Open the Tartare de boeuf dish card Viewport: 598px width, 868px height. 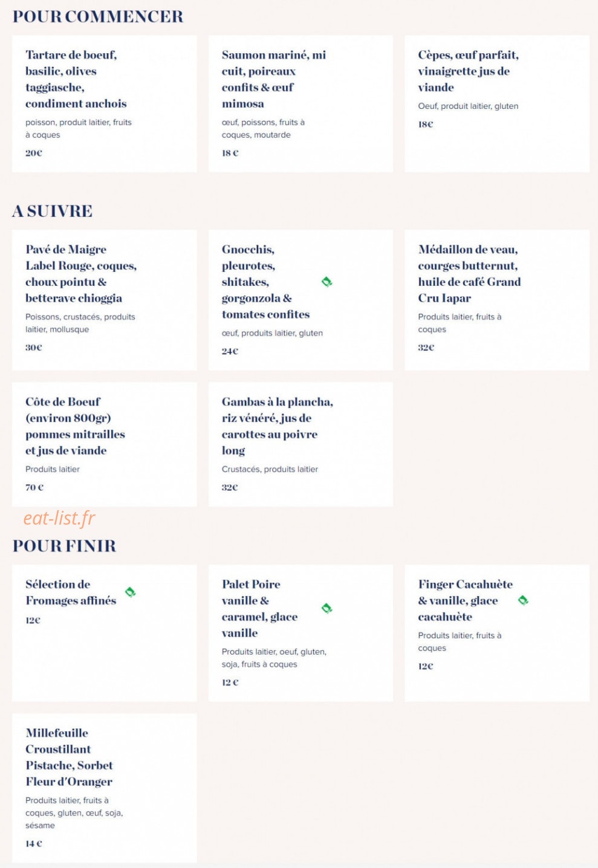click(x=105, y=103)
